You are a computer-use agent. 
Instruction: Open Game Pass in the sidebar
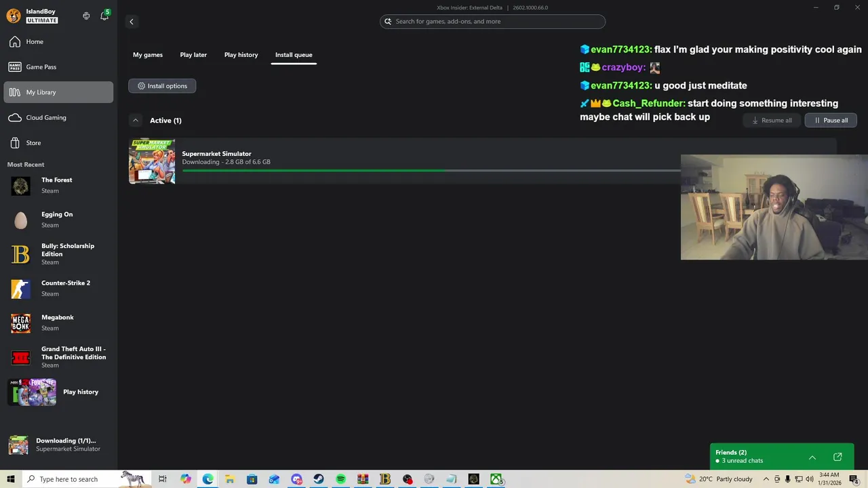pyautogui.click(x=58, y=67)
